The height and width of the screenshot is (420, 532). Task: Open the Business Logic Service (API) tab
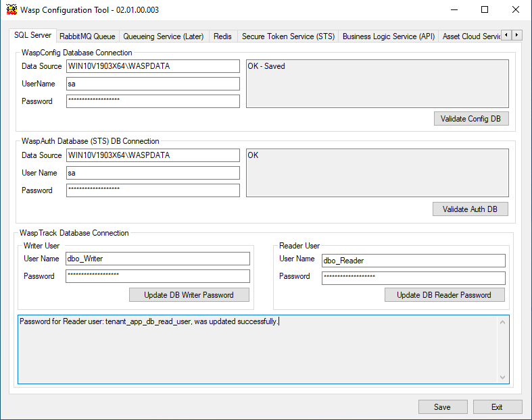click(389, 36)
